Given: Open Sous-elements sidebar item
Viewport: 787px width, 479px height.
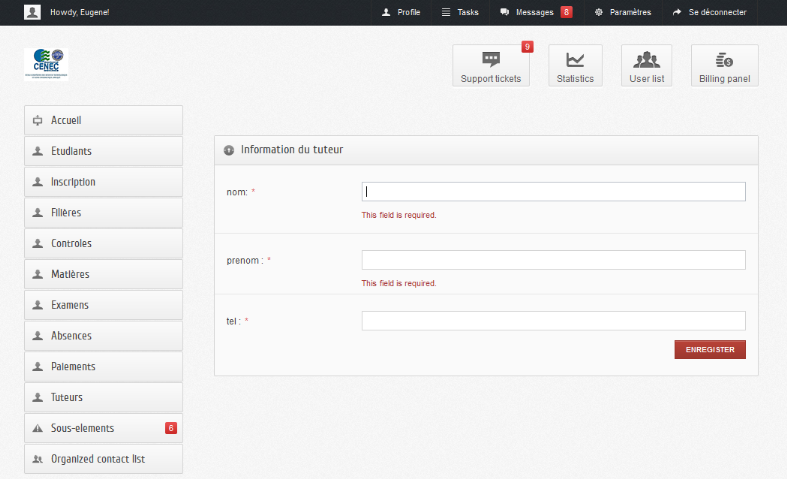Looking at the screenshot, I should 103,428.
